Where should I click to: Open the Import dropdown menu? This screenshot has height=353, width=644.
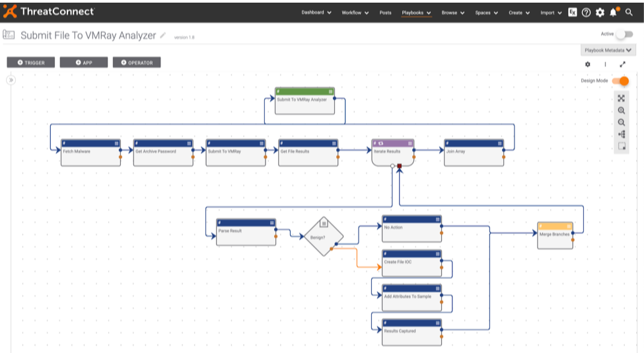(551, 13)
